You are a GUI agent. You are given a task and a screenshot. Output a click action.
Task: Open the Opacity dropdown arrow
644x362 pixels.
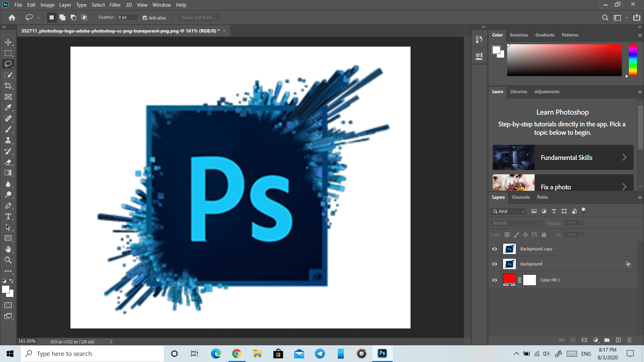coord(582,223)
